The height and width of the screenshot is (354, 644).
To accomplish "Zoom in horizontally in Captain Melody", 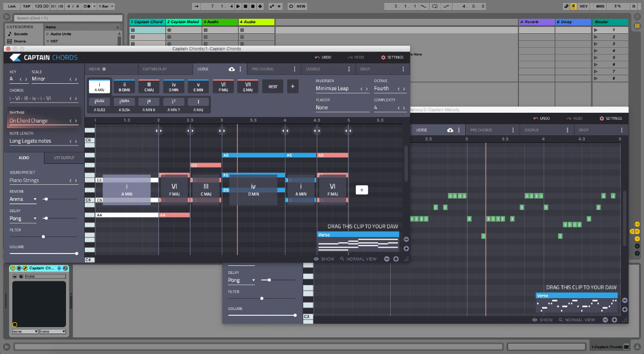I will (x=614, y=320).
